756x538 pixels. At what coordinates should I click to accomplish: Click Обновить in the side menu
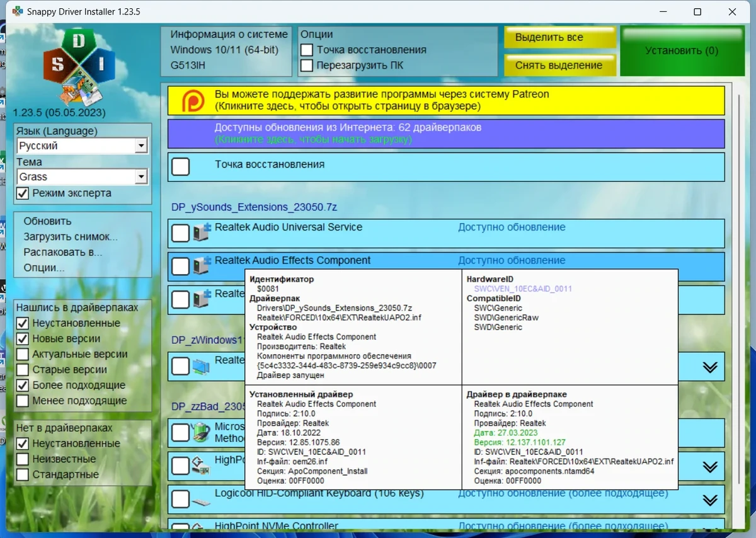(x=48, y=221)
